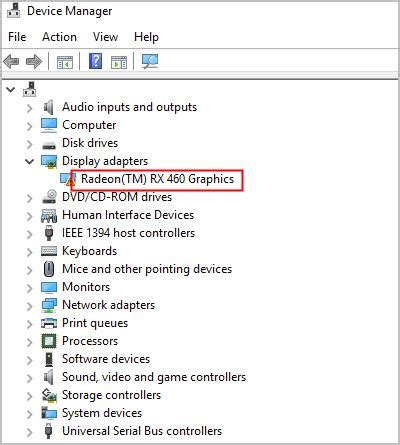Screen dimensions: 400x445
Task: Click the Keyboards category icon
Action: [x=49, y=251]
